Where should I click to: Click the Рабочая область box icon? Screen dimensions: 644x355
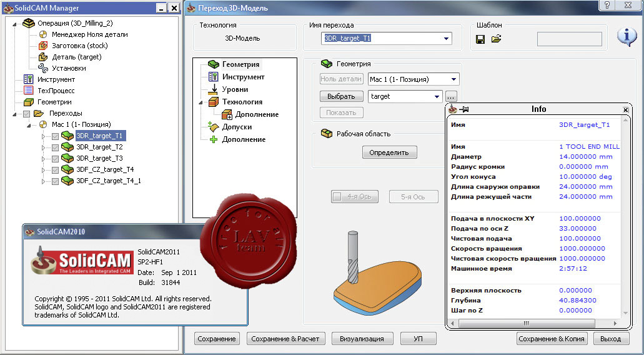[327, 134]
